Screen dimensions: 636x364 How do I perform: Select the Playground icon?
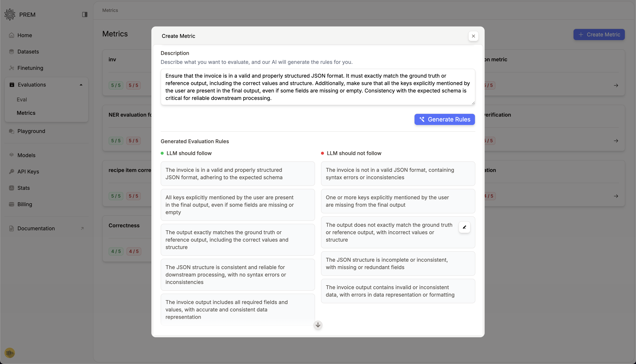pos(11,131)
